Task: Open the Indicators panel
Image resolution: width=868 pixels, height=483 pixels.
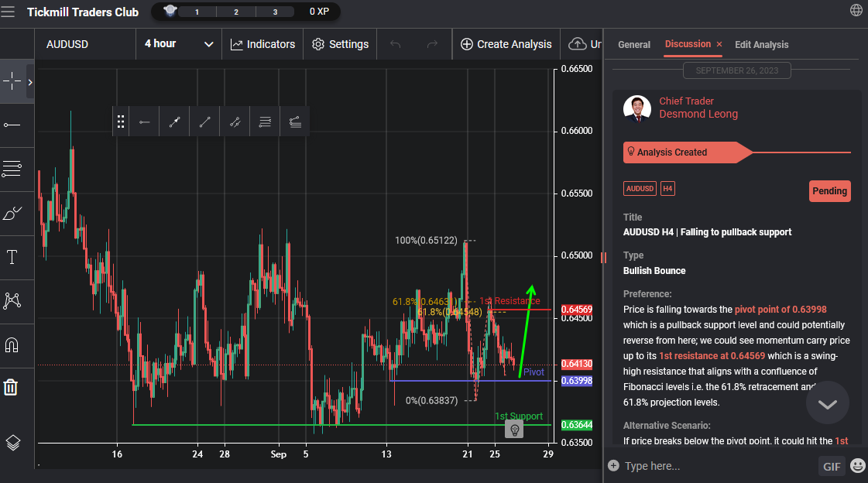Action: tap(263, 44)
